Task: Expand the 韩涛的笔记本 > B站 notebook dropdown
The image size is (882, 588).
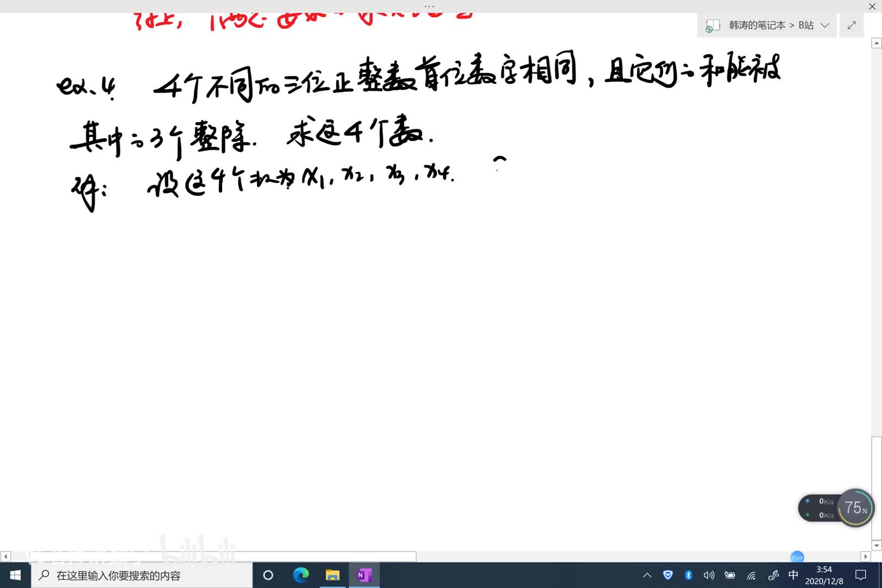Action: tap(825, 26)
